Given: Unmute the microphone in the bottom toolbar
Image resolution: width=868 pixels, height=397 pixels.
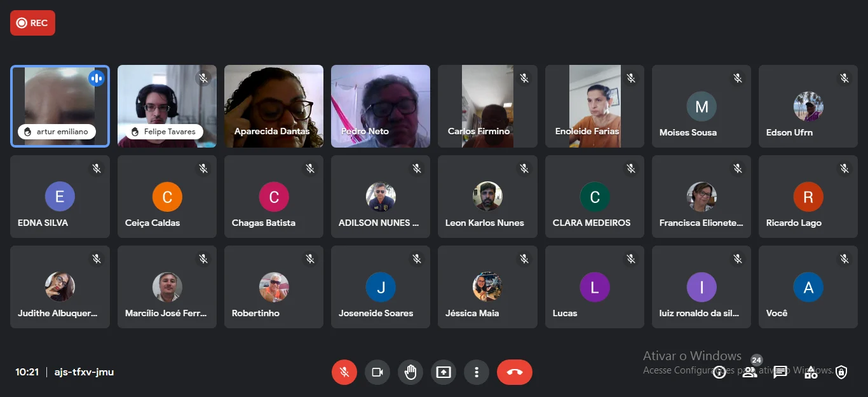Looking at the screenshot, I should tap(344, 372).
